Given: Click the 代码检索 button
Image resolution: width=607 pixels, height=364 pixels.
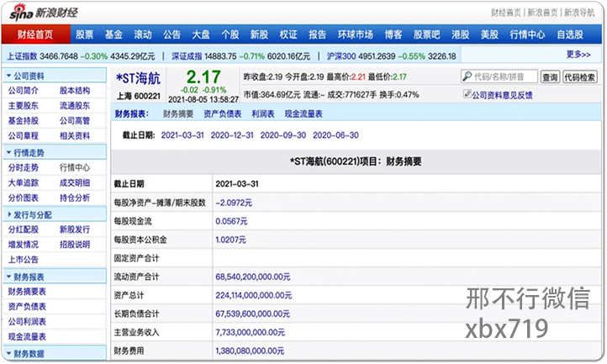Looking at the screenshot, I should tap(580, 77).
